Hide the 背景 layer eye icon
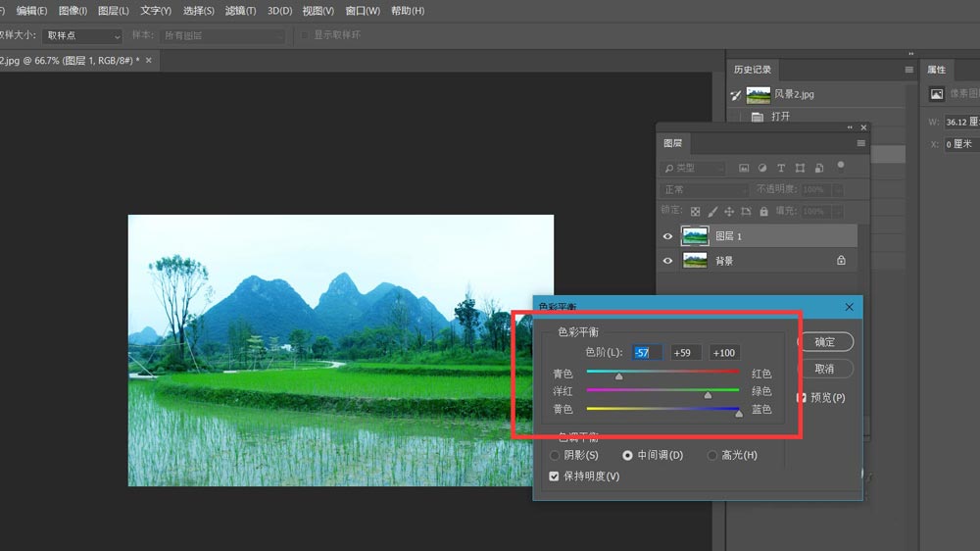Screen dimensions: 980x551 click(667, 261)
